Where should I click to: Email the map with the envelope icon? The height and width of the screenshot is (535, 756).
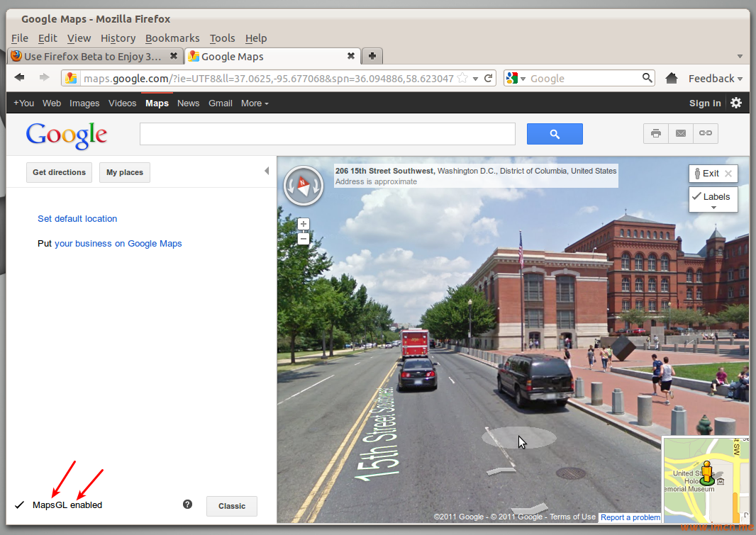click(x=681, y=133)
